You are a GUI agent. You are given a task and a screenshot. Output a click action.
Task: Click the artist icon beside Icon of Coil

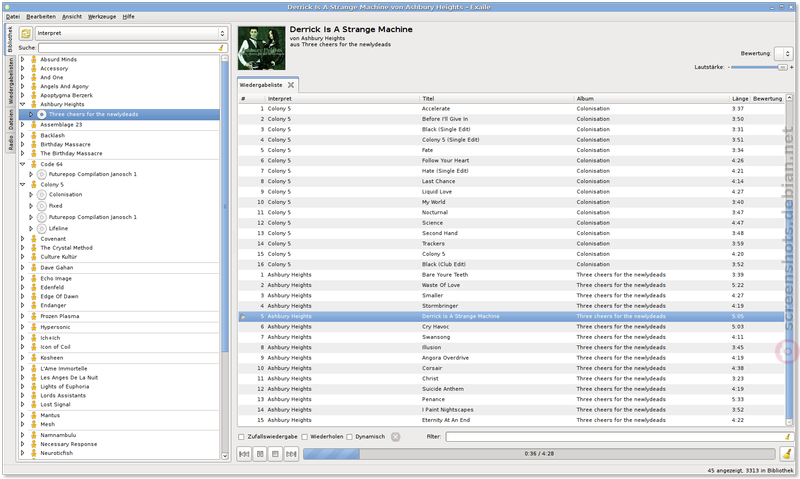(34, 347)
